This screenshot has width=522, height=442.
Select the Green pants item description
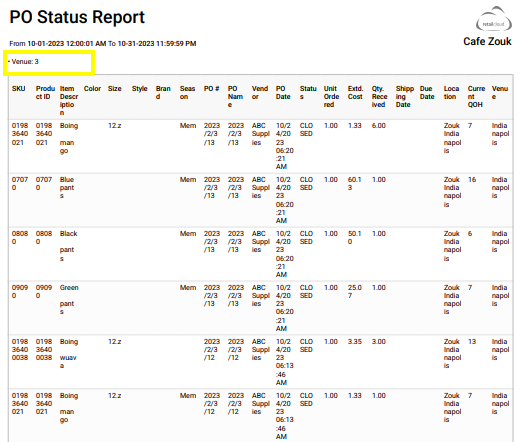click(69, 300)
